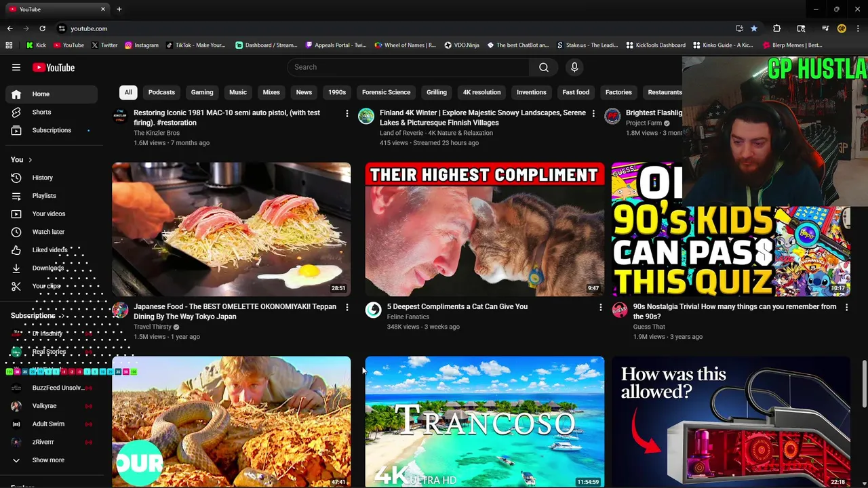This screenshot has height=488, width=868.
Task: Open more options for Finland 4K Winter video
Action: click(593, 113)
